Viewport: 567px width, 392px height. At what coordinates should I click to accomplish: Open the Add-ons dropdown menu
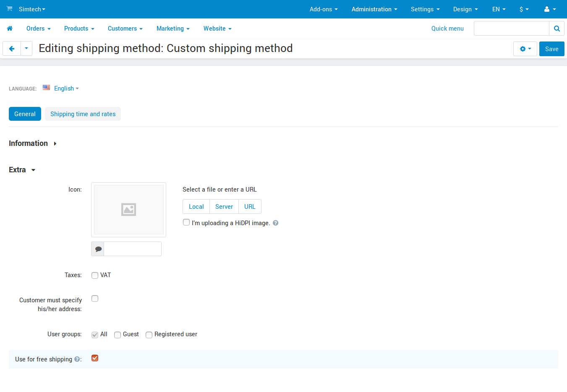point(324,9)
